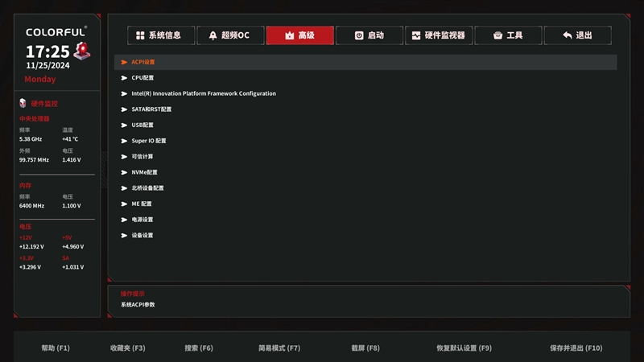This screenshot has height=362, width=644.
Task: Expand the ACPI设置 arrow
Action: click(124, 62)
